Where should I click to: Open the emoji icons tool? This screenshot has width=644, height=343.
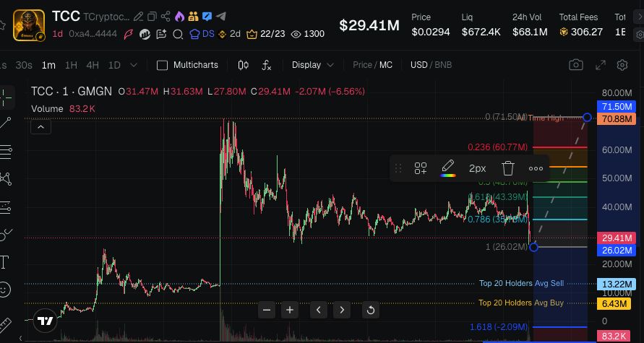coord(4,290)
